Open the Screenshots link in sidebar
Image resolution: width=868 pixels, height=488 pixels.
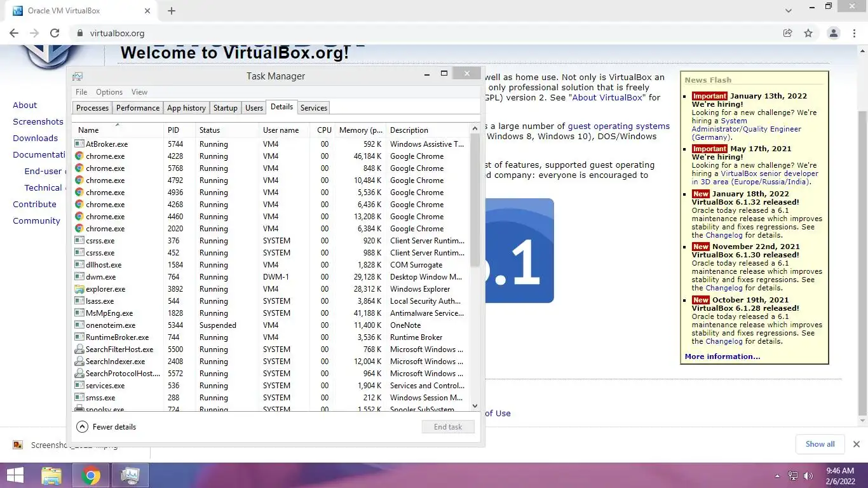(x=38, y=121)
